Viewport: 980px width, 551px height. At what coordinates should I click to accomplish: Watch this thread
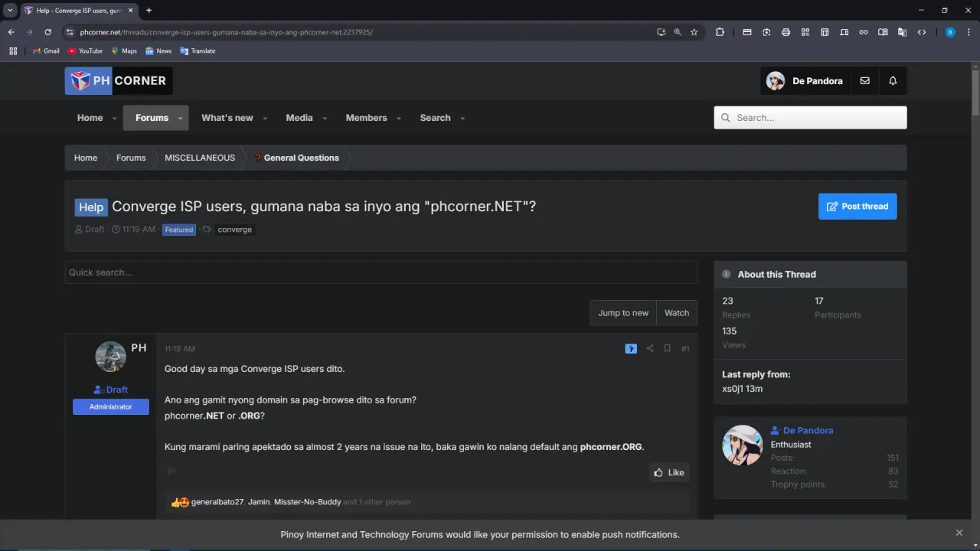(677, 313)
